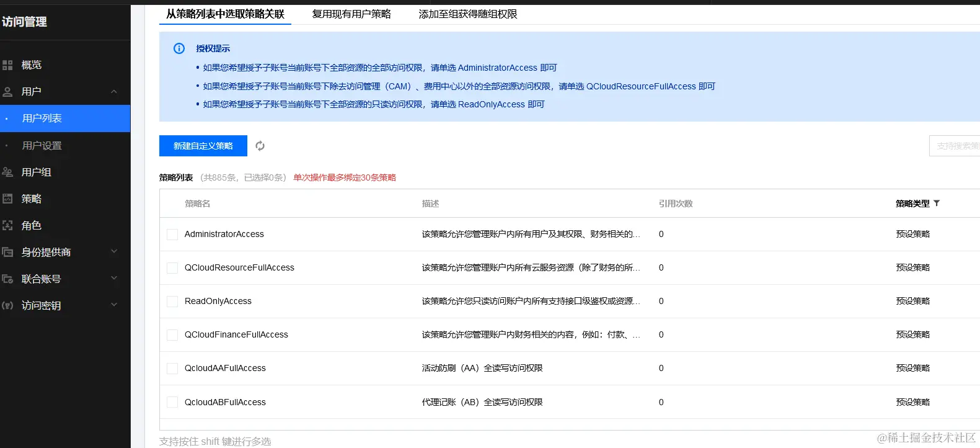The image size is (980, 448).
Task: Click the 活动防刷（AA）全读写访问权限 description
Action: (x=482, y=368)
